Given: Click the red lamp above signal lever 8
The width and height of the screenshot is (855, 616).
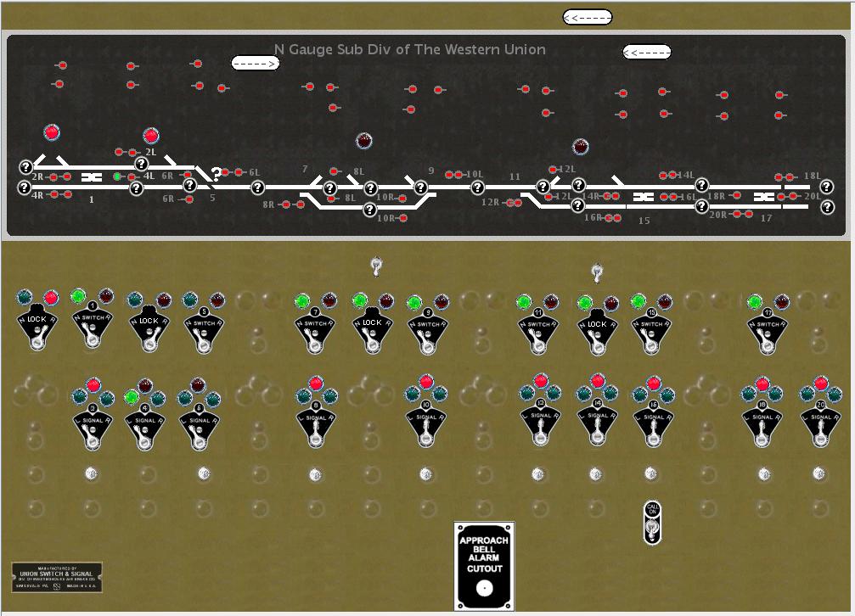Looking at the screenshot, I should point(316,384).
